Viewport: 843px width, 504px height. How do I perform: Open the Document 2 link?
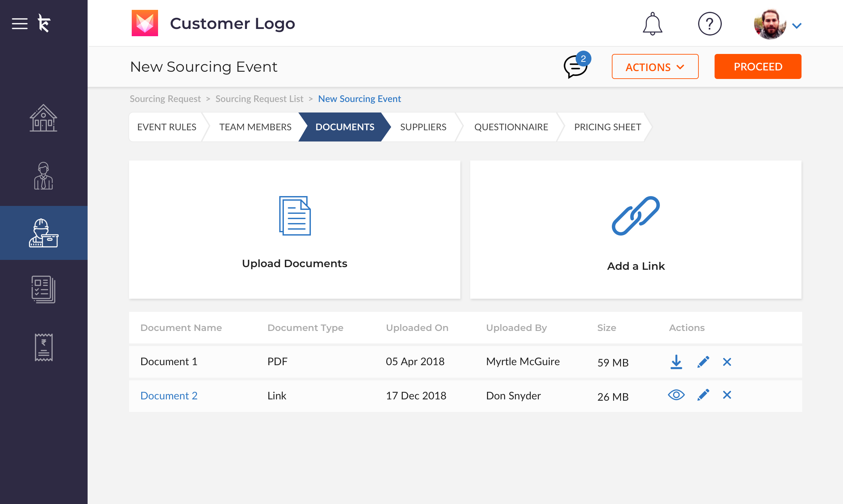click(169, 396)
